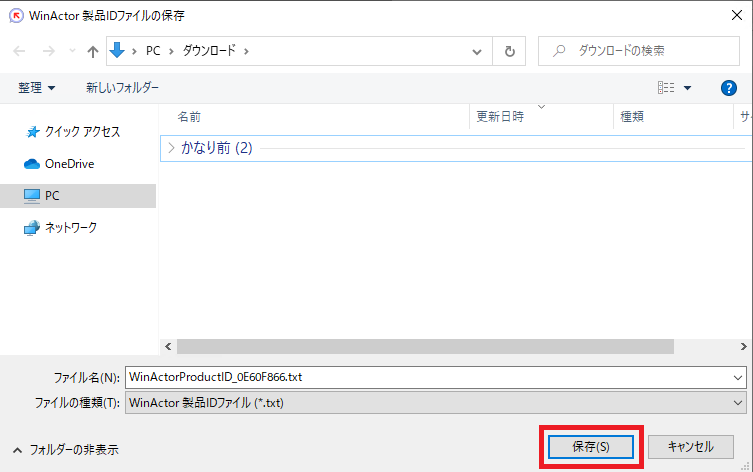Go back with the left arrow
The image size is (753, 472).
coord(19,51)
